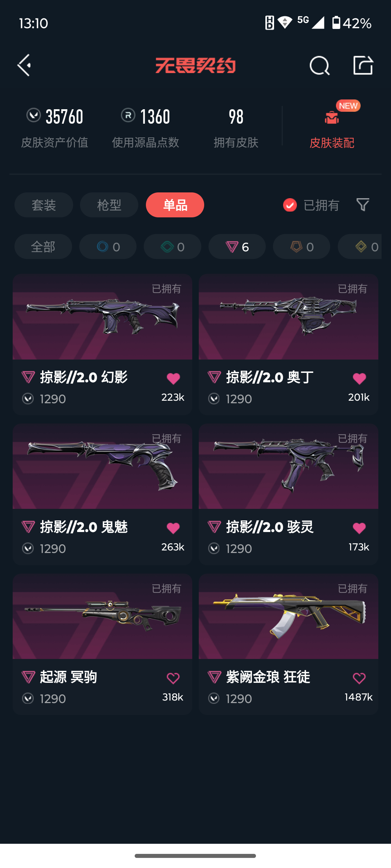Image resolution: width=391 pixels, height=868 pixels.
Task: Tap the share icon in header
Action: pos(363,65)
